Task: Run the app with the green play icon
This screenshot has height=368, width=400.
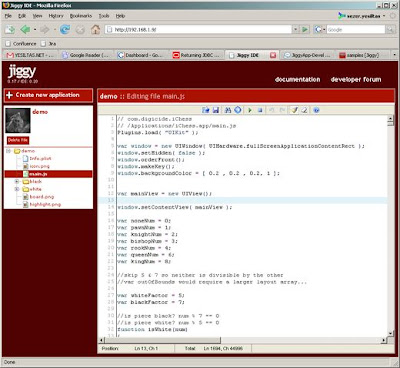Action: [x=250, y=110]
